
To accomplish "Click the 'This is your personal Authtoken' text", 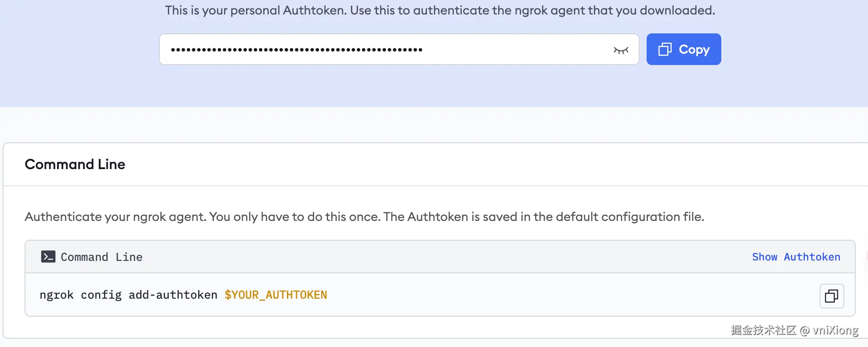I will coord(440,10).
